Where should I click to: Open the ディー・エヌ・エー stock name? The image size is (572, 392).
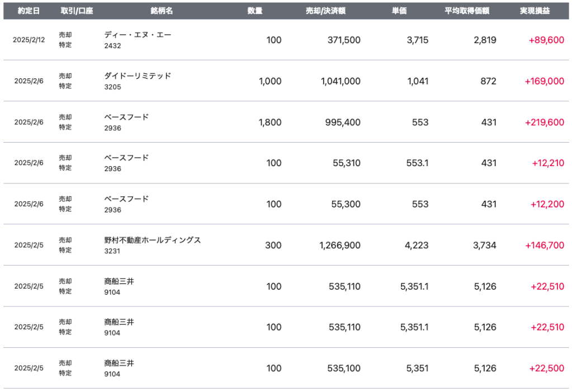pos(138,35)
